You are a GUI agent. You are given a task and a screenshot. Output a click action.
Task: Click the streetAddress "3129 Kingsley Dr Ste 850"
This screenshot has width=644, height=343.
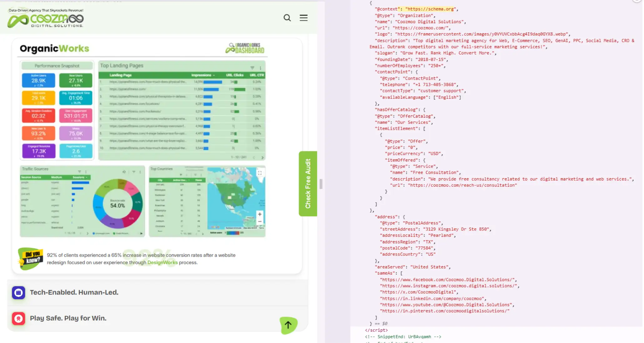point(456,229)
